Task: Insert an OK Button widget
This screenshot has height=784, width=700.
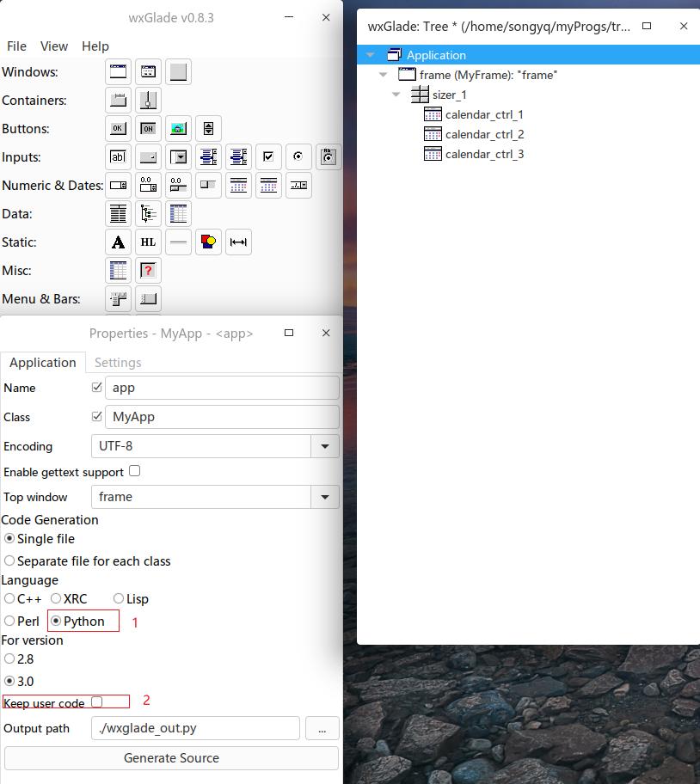Action: [x=118, y=128]
